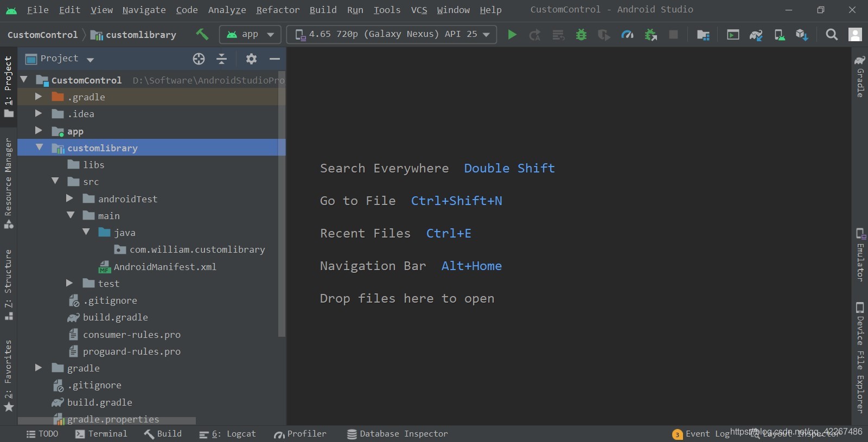Click the Run Anything toolbar icon
The width and height of the screenshot is (868, 442).
tap(733, 35)
